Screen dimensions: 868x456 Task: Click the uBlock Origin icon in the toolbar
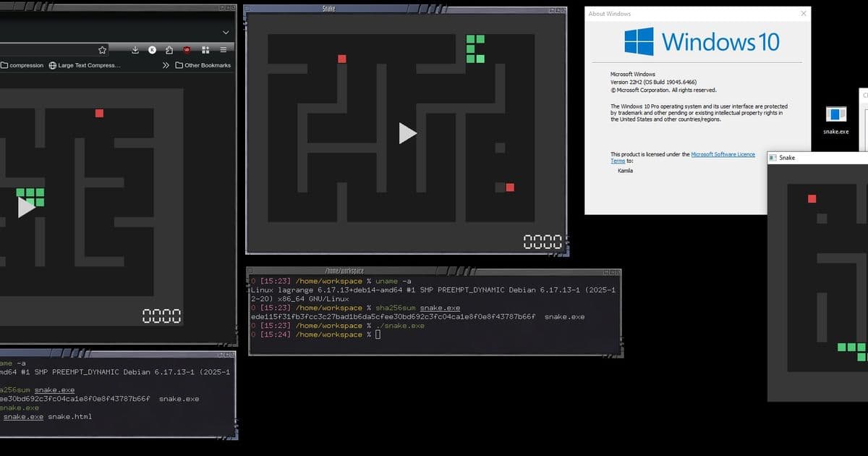[x=187, y=49]
